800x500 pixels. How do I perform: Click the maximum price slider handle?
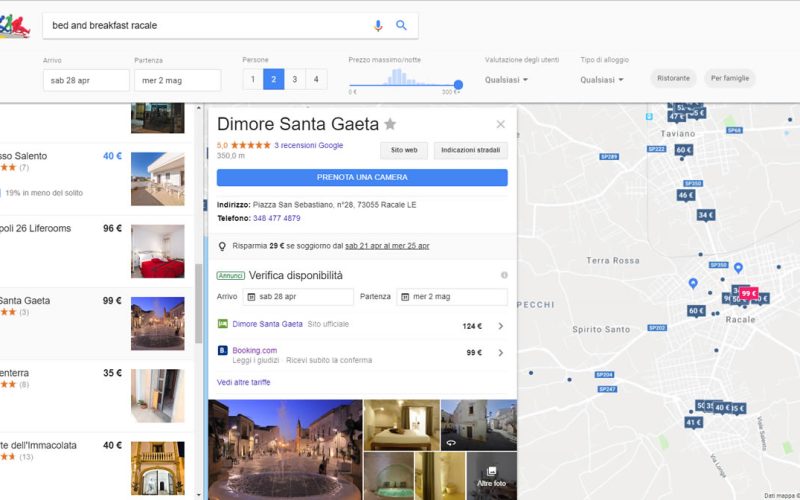[x=458, y=85]
